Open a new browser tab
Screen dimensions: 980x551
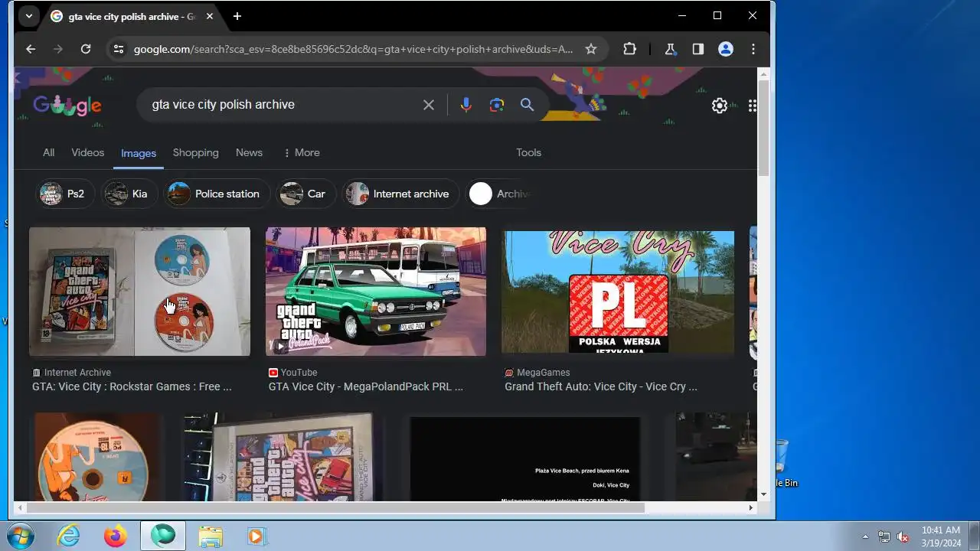(237, 16)
